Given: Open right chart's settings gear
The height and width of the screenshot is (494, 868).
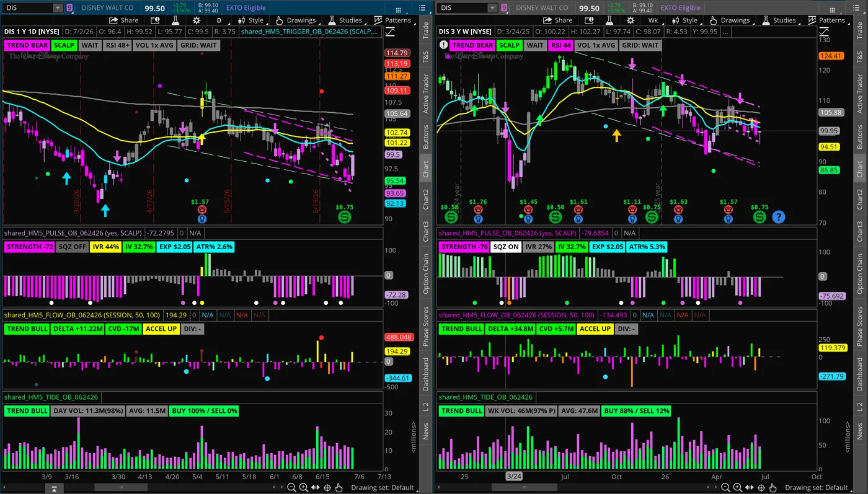Looking at the screenshot, I should [x=631, y=20].
